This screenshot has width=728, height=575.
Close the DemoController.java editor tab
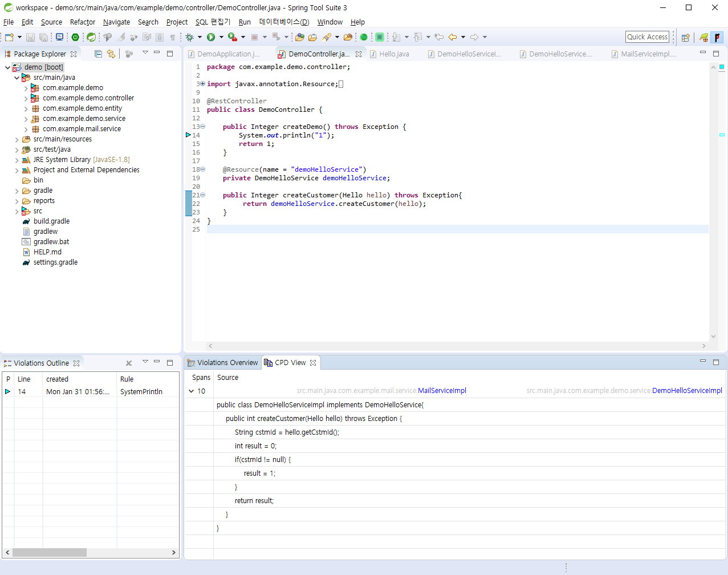[359, 54]
